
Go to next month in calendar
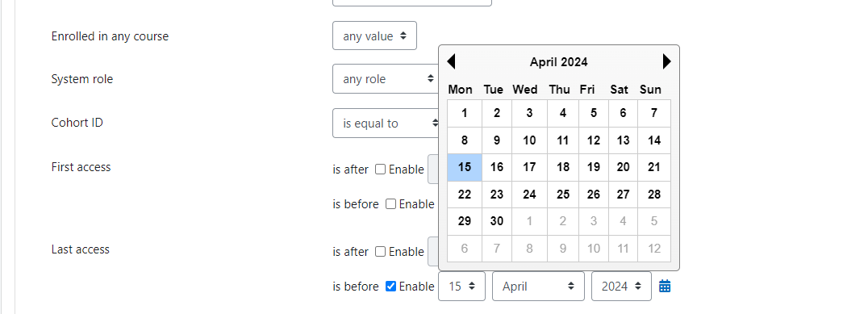click(x=666, y=61)
